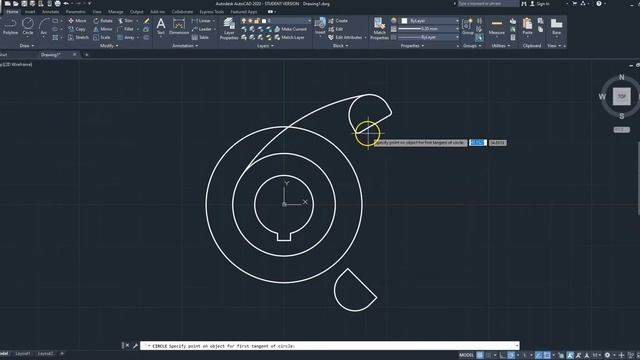Image resolution: width=640 pixels, height=360 pixels.
Task: Toggle annotation visibility icon in the status bar
Action: click(x=570, y=355)
